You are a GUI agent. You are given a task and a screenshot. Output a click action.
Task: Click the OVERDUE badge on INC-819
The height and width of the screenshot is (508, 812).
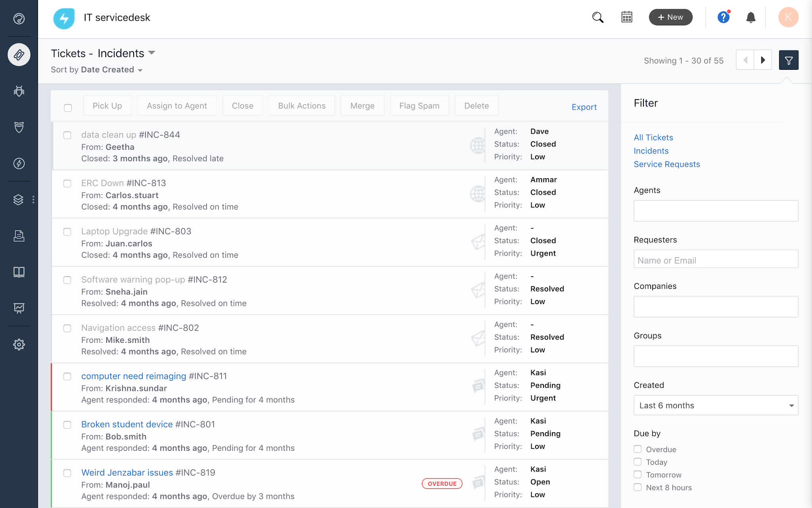(x=442, y=484)
